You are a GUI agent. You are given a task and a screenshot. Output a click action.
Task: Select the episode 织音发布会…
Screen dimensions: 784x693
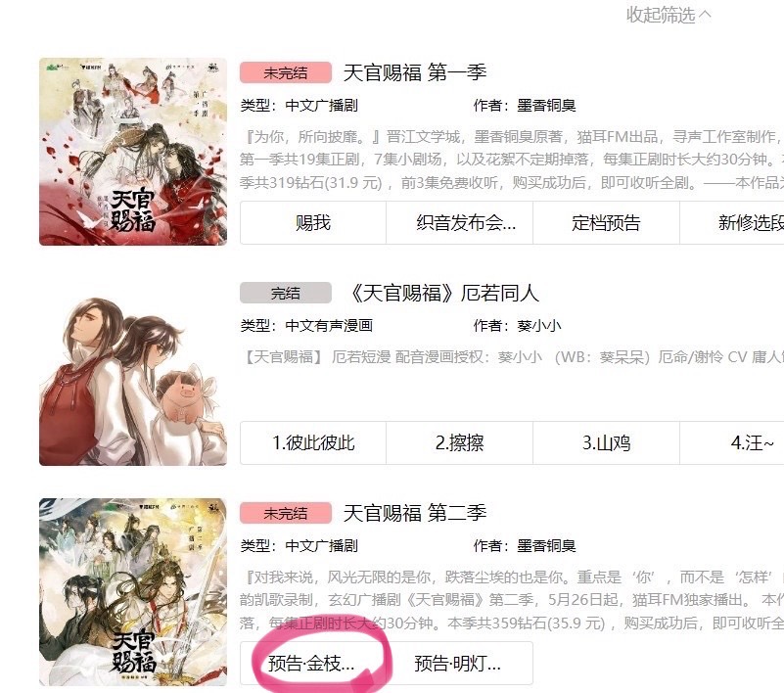tap(459, 222)
